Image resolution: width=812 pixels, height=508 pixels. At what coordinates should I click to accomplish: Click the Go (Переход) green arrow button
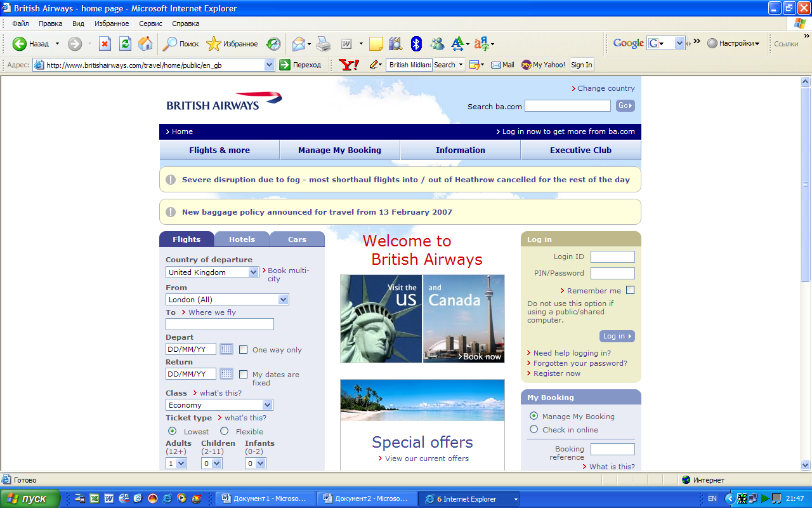(x=301, y=65)
